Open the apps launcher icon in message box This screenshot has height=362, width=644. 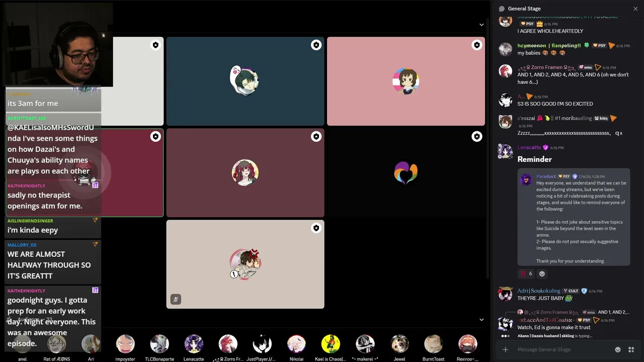tap(631, 349)
